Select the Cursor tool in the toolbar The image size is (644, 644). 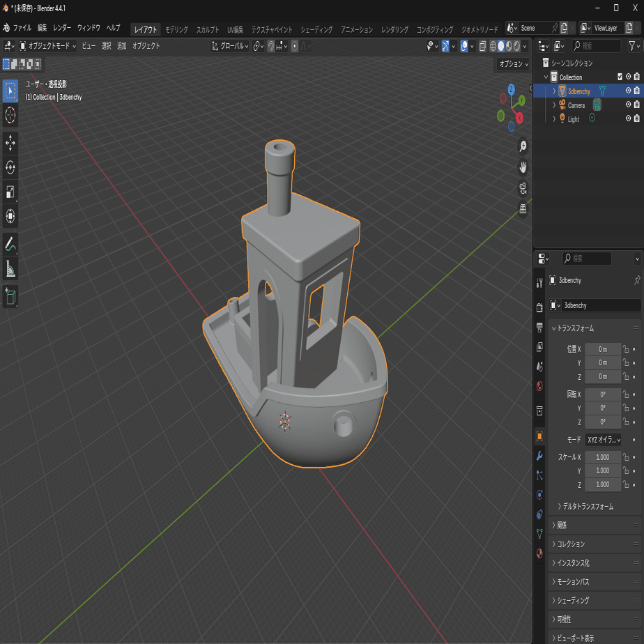[x=10, y=115]
